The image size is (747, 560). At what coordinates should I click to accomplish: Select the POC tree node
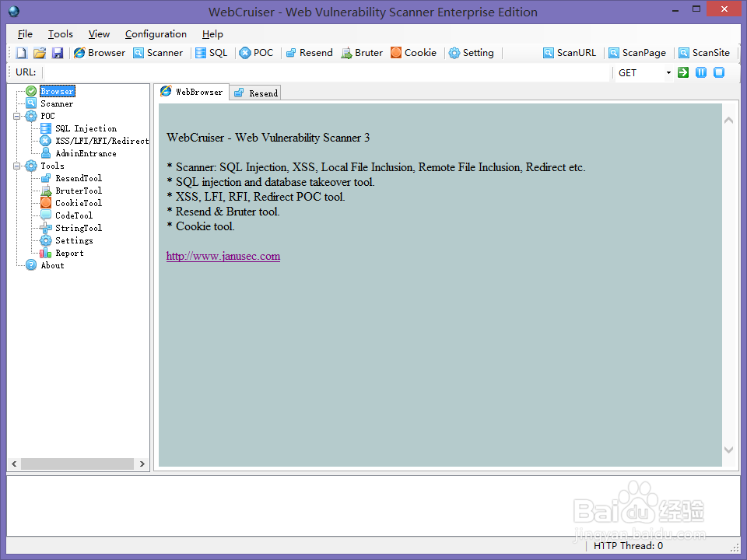point(47,116)
